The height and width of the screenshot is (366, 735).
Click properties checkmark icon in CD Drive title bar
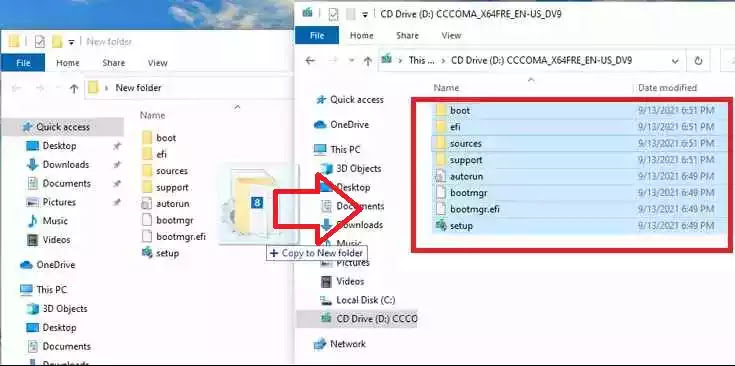tap(333, 14)
